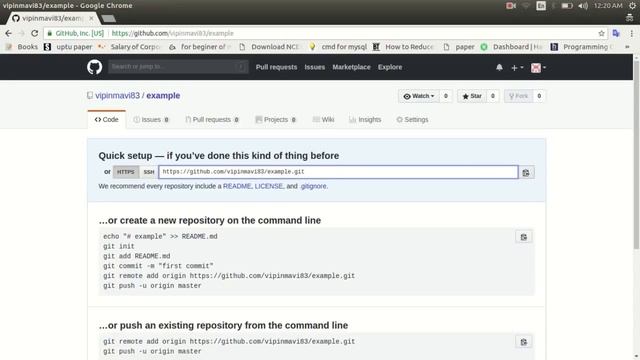Image resolution: width=640 pixels, height=360 pixels.
Task: Open the How to Reduce bookmark
Action: [x=403, y=47]
